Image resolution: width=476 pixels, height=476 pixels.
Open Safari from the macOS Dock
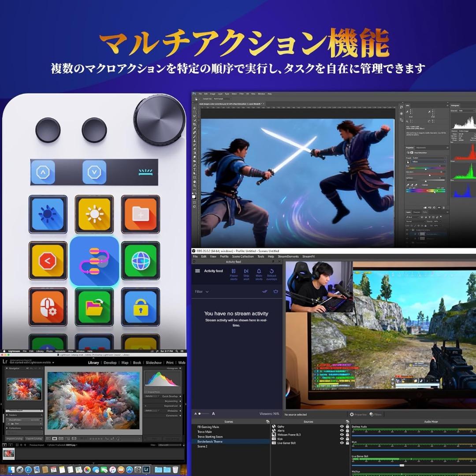pyautogui.click(x=28, y=470)
